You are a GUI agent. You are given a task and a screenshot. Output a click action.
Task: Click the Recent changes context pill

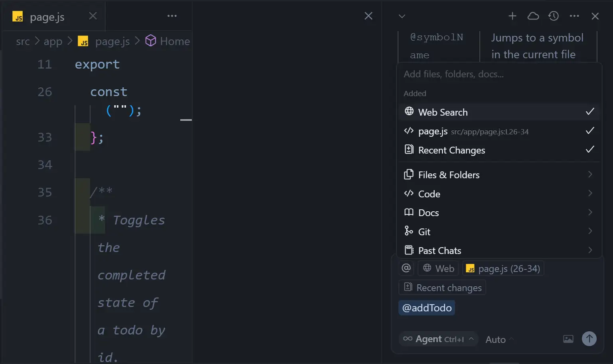pos(443,288)
